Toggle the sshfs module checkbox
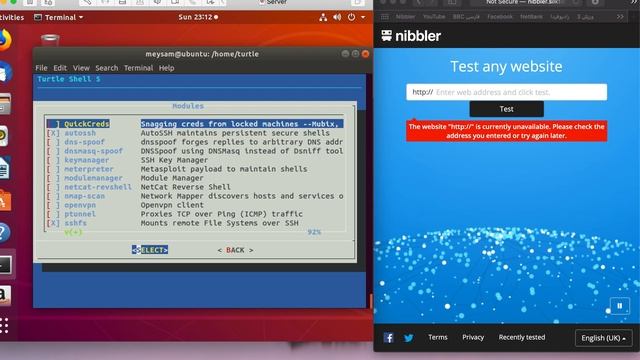This screenshot has width=640, height=360. pos(53,223)
